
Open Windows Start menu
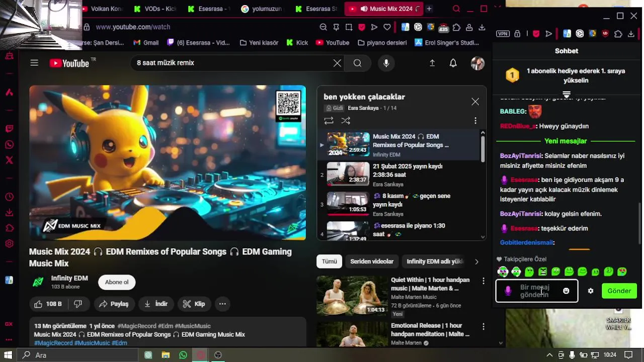(x=8, y=355)
